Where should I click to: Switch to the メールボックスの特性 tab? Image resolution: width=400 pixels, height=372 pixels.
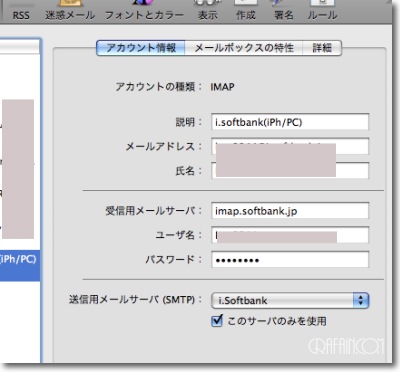point(244,48)
